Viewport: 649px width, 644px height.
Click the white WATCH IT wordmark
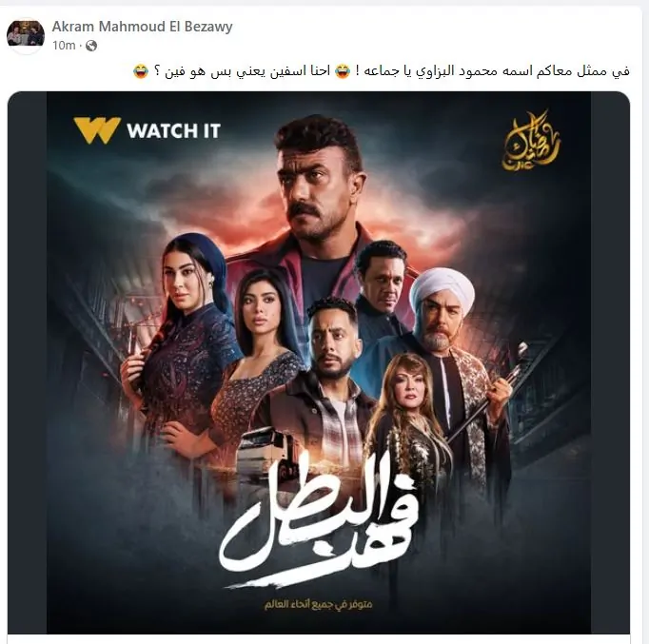[173, 131]
